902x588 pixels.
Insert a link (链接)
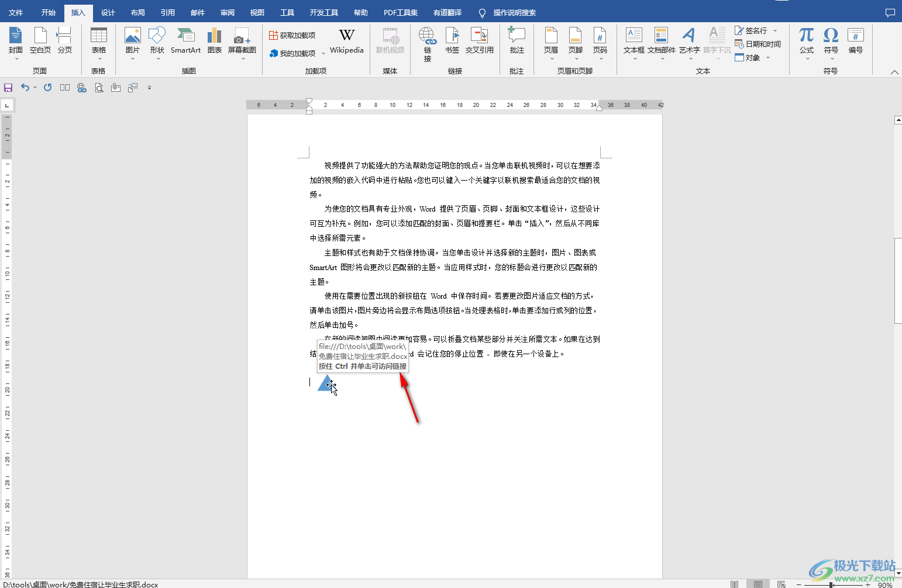tap(428, 44)
